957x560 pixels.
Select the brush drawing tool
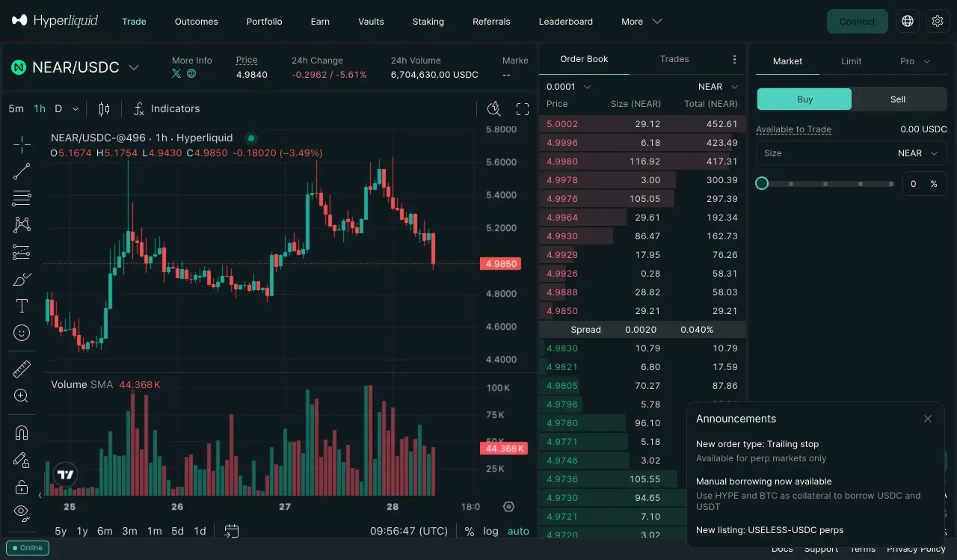(x=22, y=279)
